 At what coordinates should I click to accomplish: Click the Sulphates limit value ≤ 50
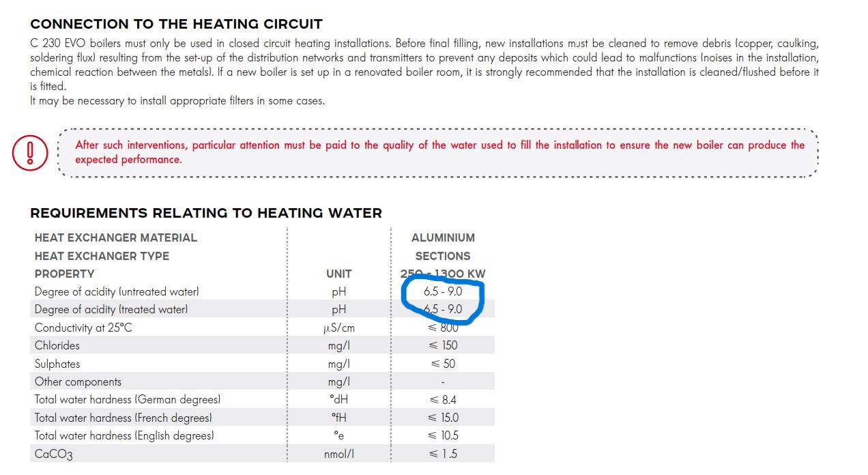443,364
